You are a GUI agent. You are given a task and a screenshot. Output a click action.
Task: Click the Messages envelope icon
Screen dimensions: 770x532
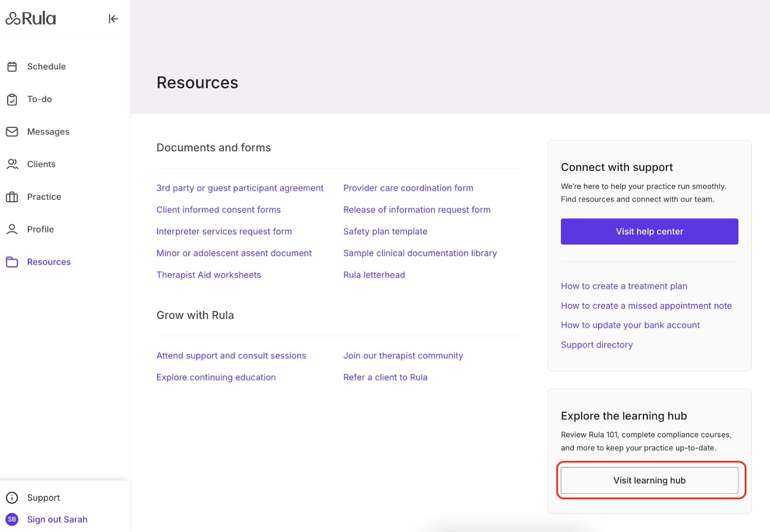(x=12, y=132)
